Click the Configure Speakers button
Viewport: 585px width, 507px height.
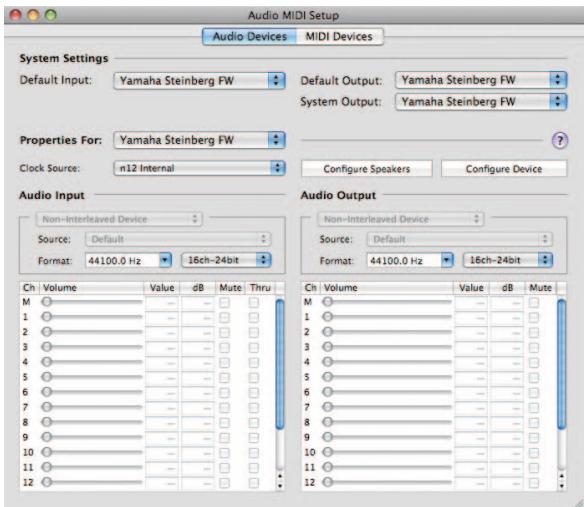tap(367, 169)
